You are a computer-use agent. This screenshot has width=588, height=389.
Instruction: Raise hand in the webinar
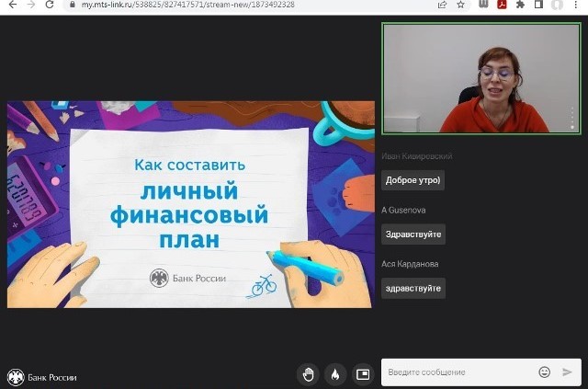pos(308,374)
